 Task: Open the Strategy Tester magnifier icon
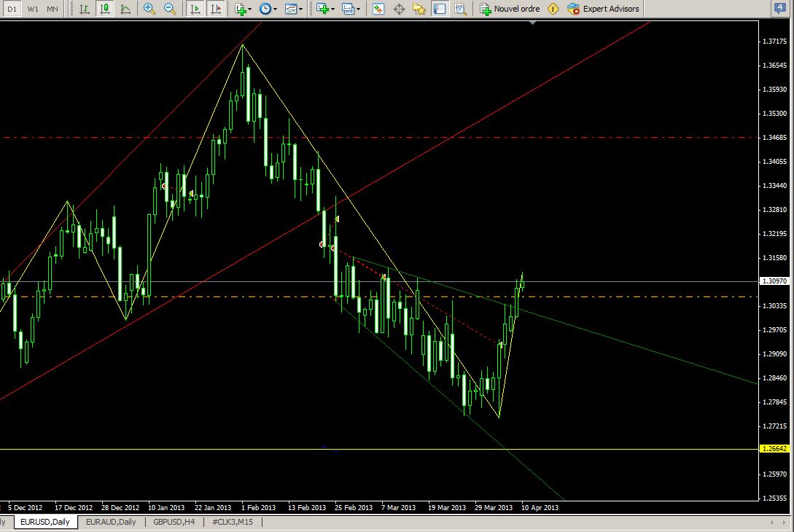click(460, 9)
